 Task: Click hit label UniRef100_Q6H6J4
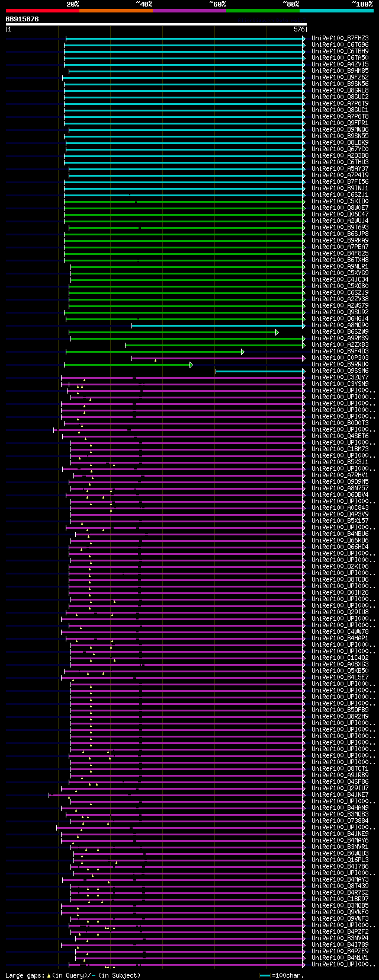click(340, 318)
